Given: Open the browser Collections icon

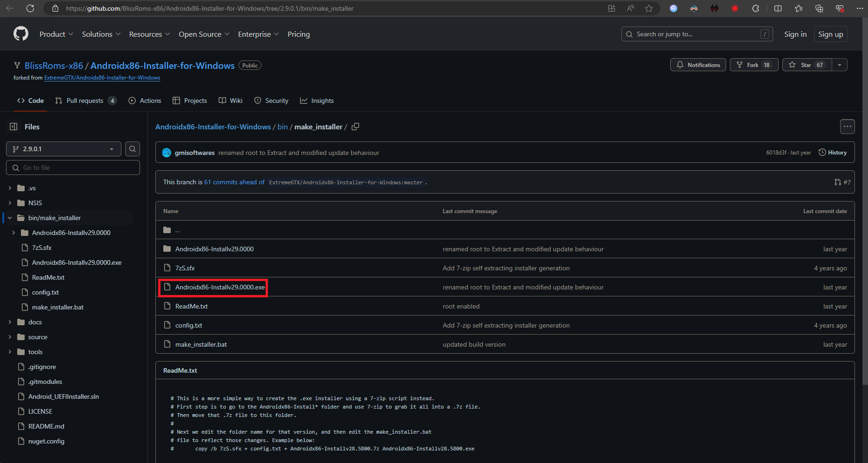Looking at the screenshot, I should coord(819,8).
